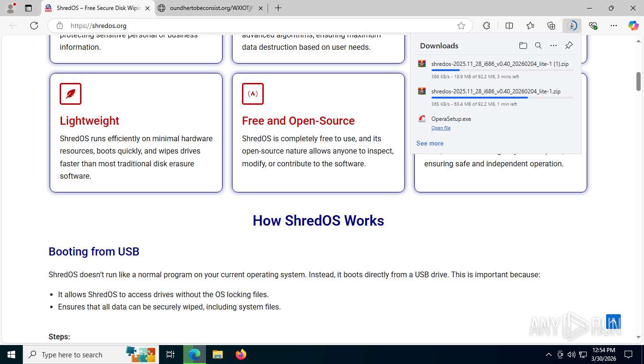Open volume control in tray
This screenshot has height=364, width=644.
[x=572, y=355]
